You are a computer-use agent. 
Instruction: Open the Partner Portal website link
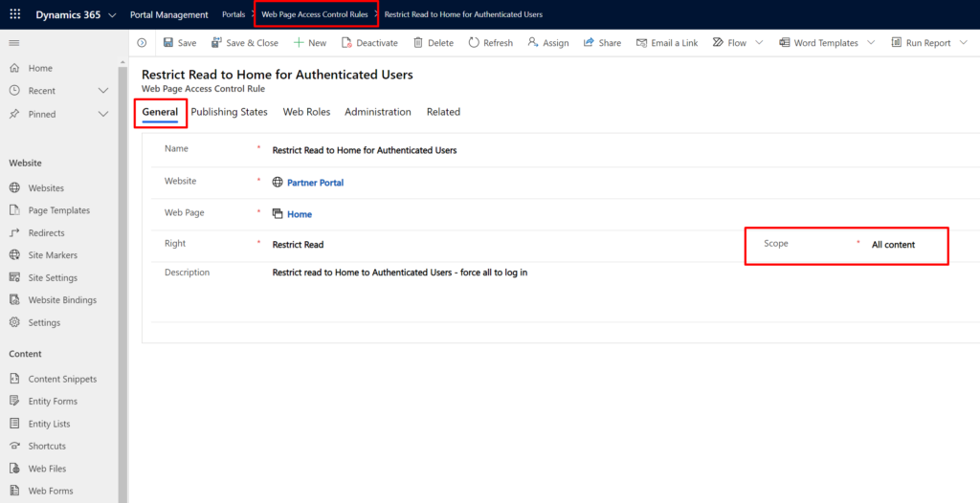(x=316, y=183)
